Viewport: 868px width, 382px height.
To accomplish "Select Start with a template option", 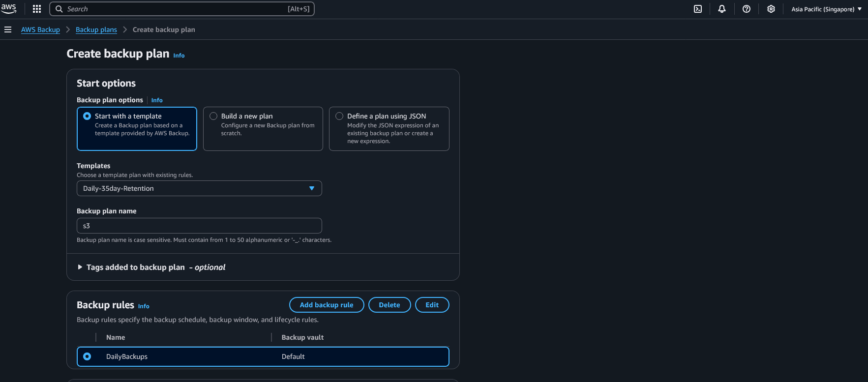I will coord(137,129).
